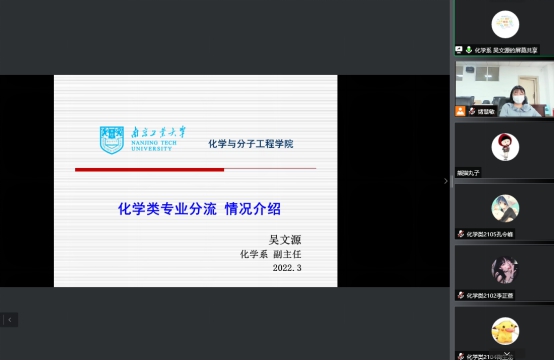Select the dark-haired anime avatar tile
554x361 pixels.
(x=505, y=270)
